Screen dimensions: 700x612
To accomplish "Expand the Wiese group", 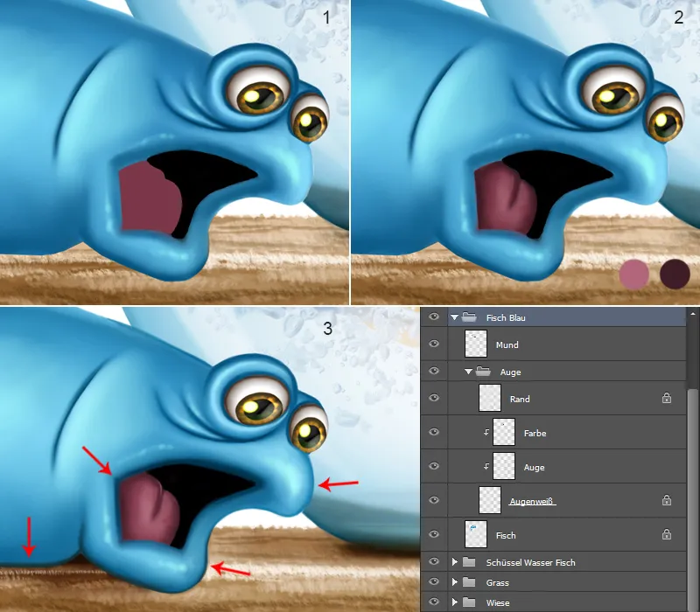I will [x=455, y=602].
